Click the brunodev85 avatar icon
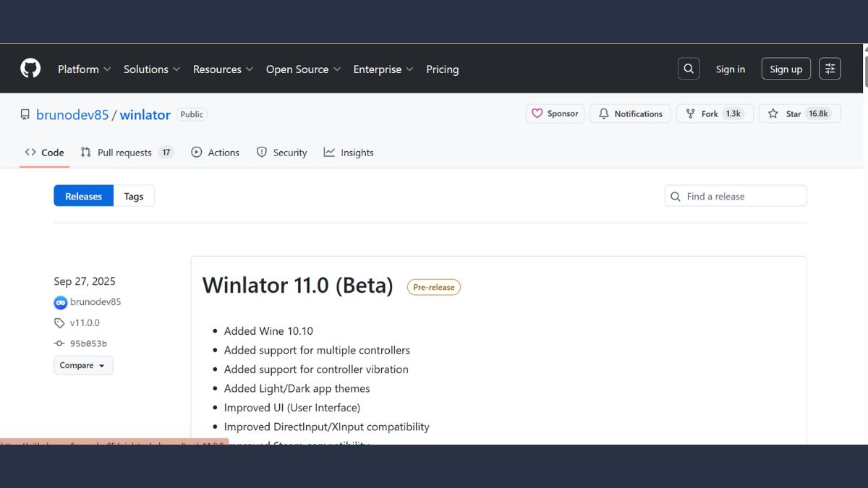The image size is (868, 488). [61, 302]
